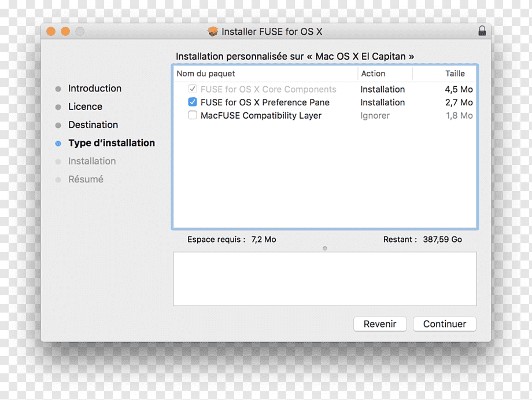Image resolution: width=532 pixels, height=400 pixels.
Task: Close the installer window
Action: (51, 31)
